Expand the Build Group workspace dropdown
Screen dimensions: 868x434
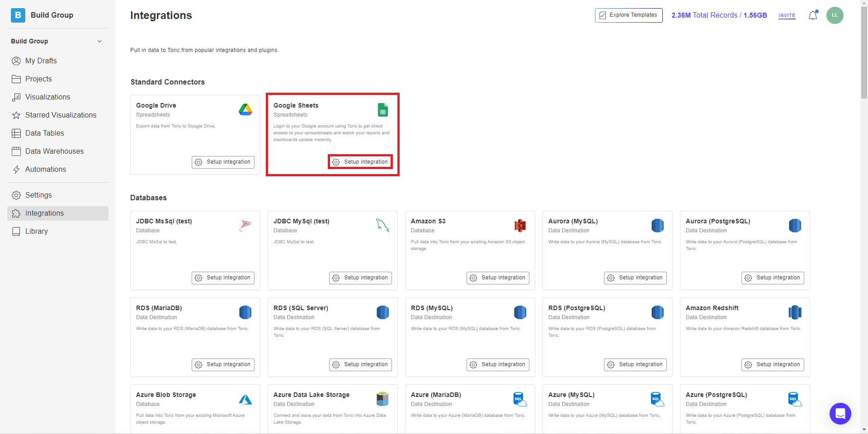(99, 41)
